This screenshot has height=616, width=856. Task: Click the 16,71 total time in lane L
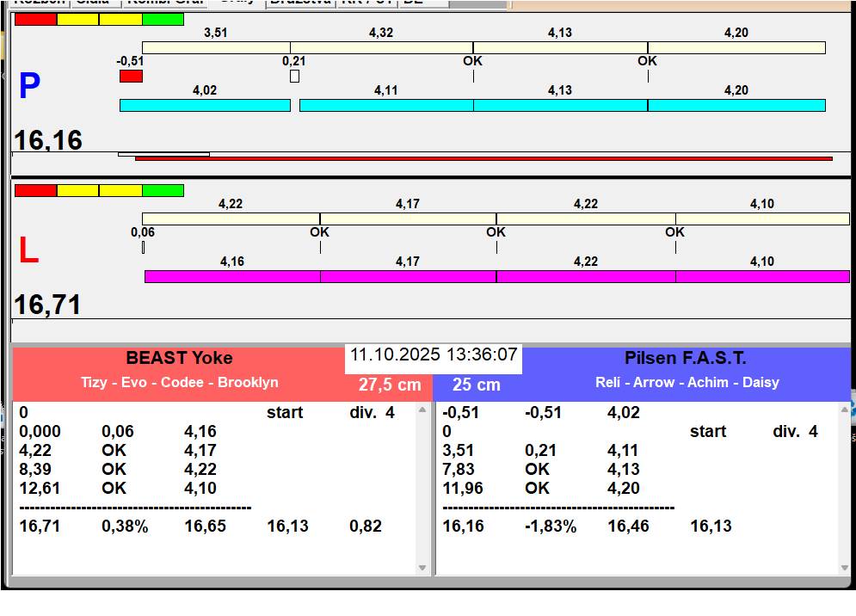[47, 305]
